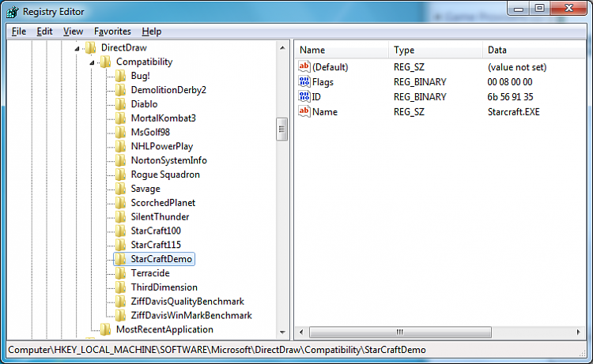593x364 pixels.
Task: Click the tree pane scroll up arrow
Action: click(x=282, y=48)
